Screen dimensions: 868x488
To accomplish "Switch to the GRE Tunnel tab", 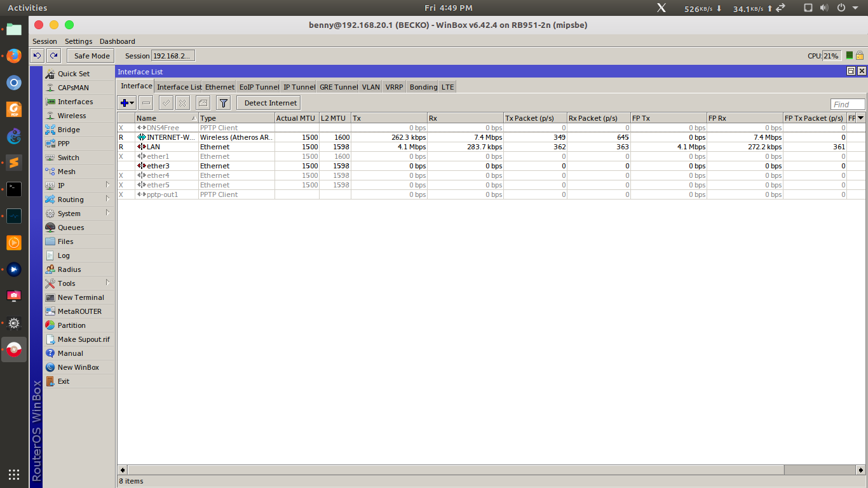I will (x=339, y=87).
